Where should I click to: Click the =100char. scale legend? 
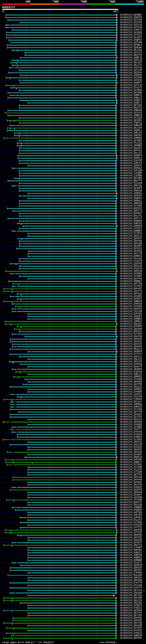[108, 642]
